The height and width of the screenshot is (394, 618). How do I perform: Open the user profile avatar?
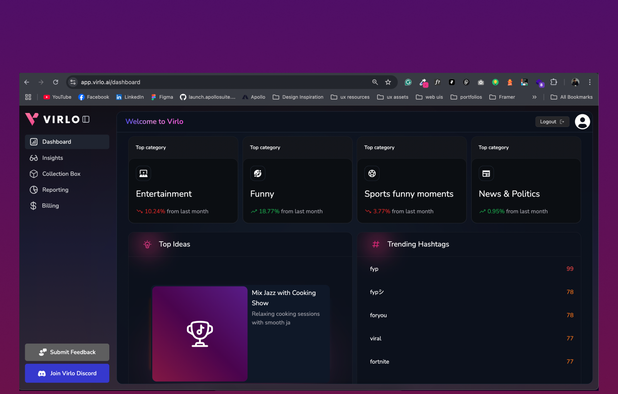coord(582,122)
